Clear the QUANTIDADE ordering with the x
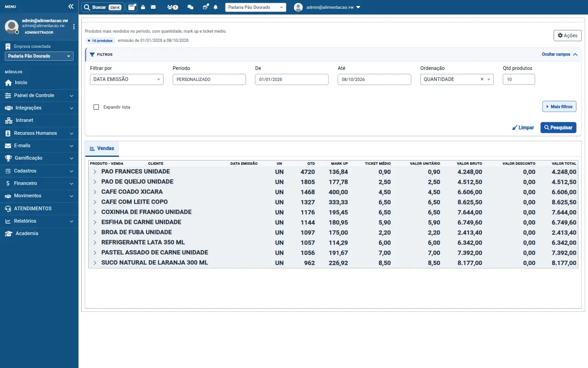Viewport: 588px width, 368px height. click(x=482, y=79)
